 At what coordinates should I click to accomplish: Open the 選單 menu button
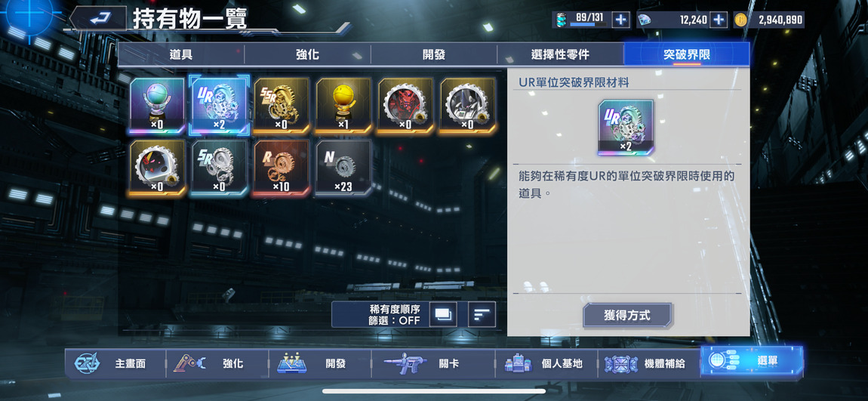click(x=751, y=361)
